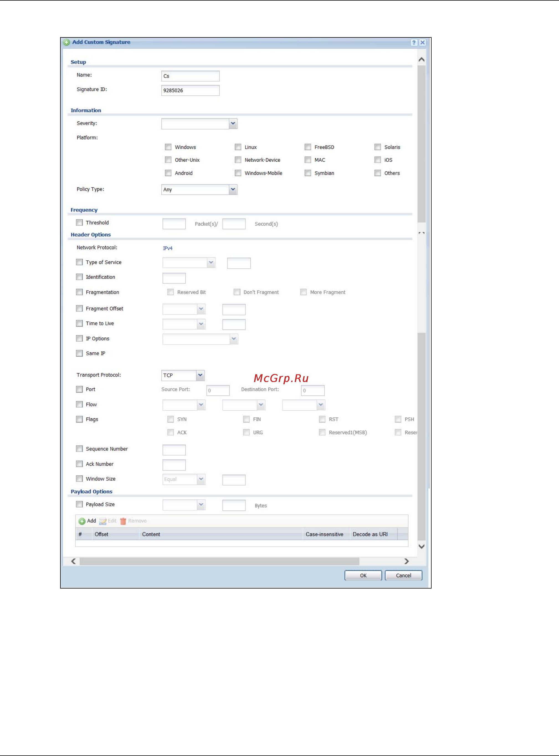The width and height of the screenshot is (559, 756).
Task: Click the help question mark icon
Action: 414,42
